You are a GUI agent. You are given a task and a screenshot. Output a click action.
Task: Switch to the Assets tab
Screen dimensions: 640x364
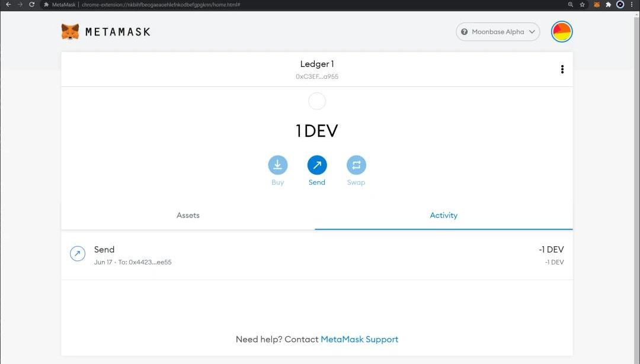[x=188, y=215]
